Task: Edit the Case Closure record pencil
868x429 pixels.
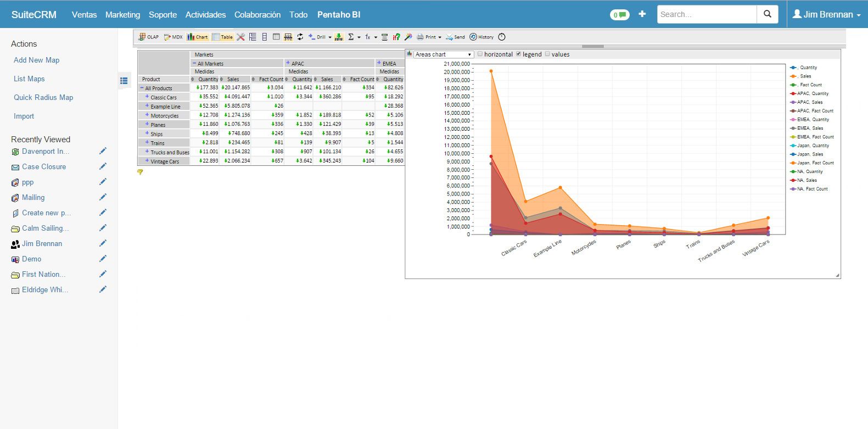Action: click(x=103, y=166)
